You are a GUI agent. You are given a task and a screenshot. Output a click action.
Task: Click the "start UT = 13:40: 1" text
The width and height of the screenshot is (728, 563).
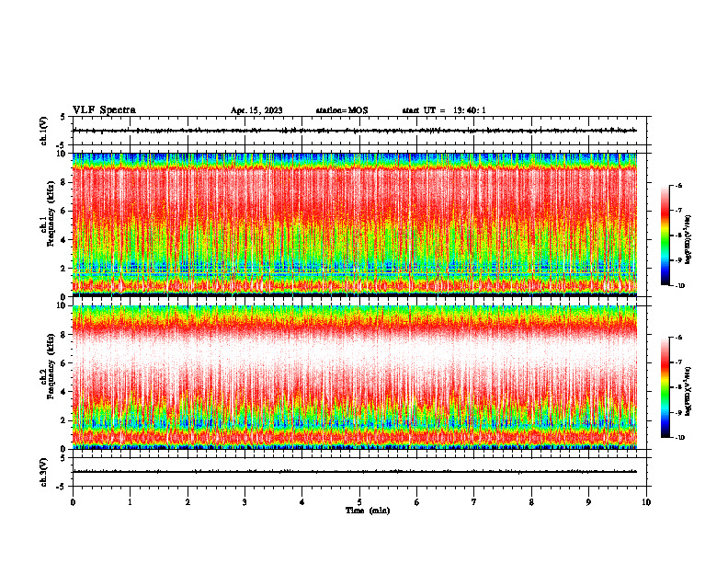coord(444,110)
